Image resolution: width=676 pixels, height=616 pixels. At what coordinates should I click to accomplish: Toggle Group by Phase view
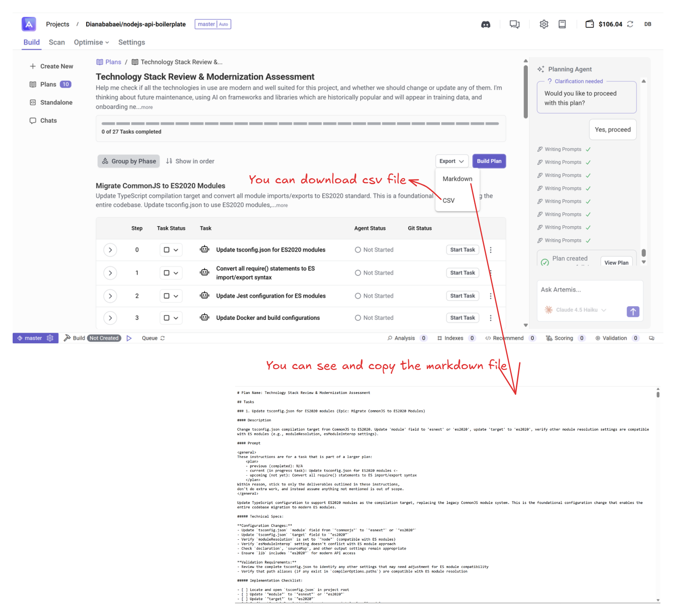pyautogui.click(x=129, y=161)
